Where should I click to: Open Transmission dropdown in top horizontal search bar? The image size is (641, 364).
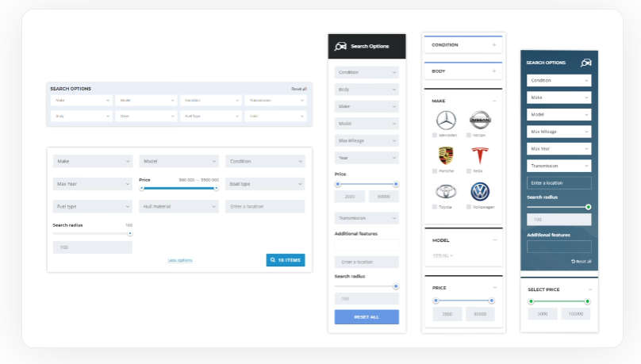(275, 101)
